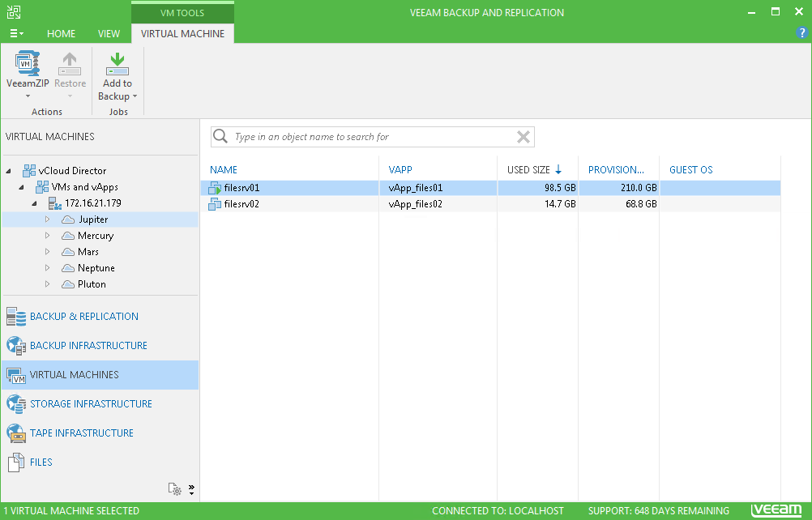The width and height of the screenshot is (812, 520).
Task: Click the VeeamZIP icon
Action: point(27,64)
